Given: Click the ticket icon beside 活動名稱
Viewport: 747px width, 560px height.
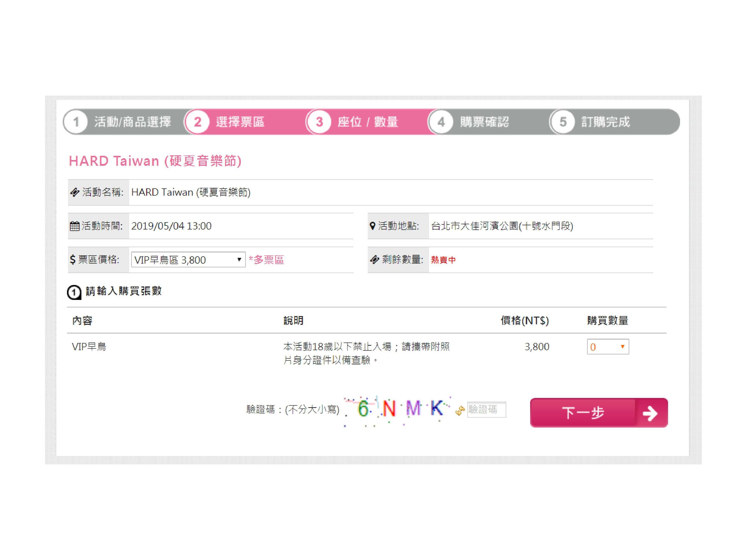Looking at the screenshot, I should point(75,192).
